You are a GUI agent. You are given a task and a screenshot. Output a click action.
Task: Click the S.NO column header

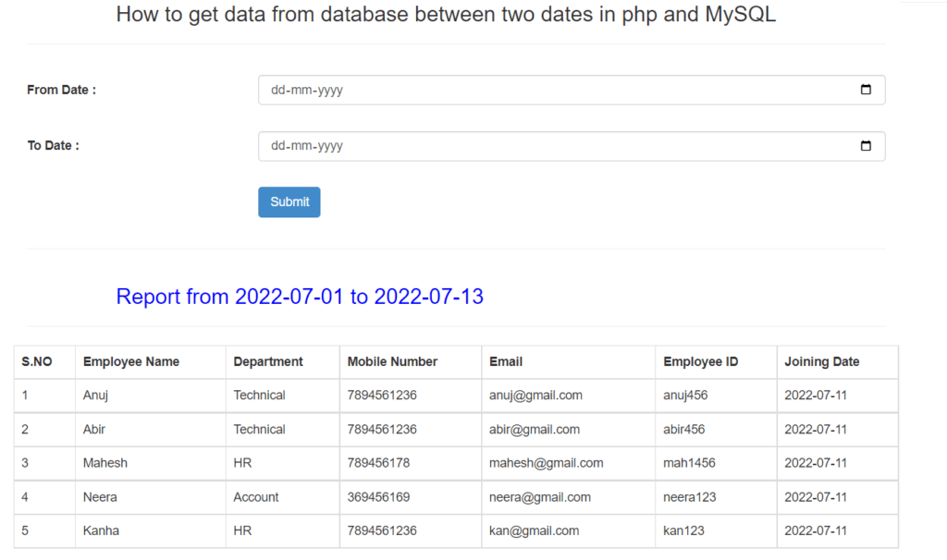coord(37,361)
